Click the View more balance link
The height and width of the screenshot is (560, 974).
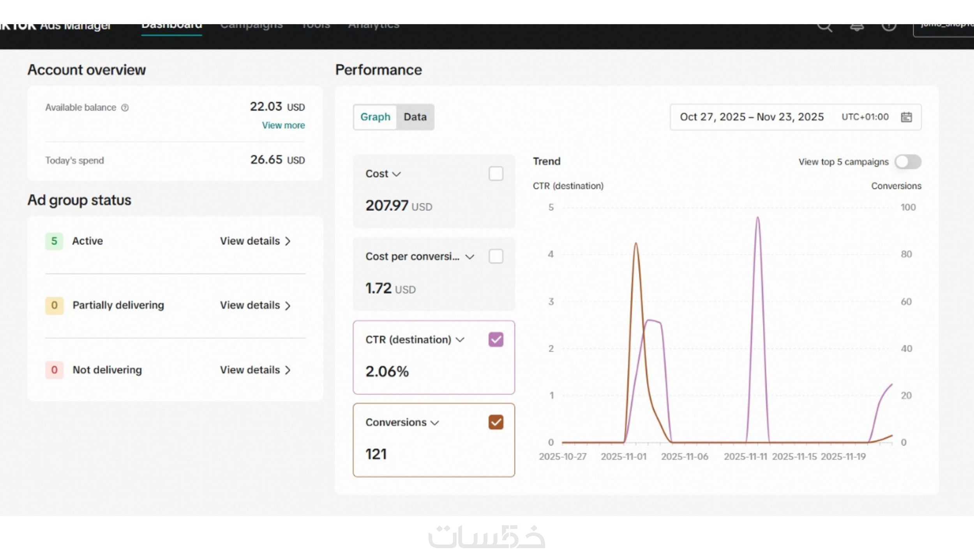pos(283,125)
